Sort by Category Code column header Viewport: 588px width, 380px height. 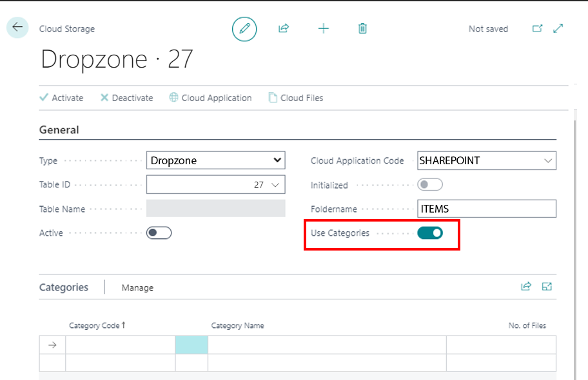coord(97,326)
